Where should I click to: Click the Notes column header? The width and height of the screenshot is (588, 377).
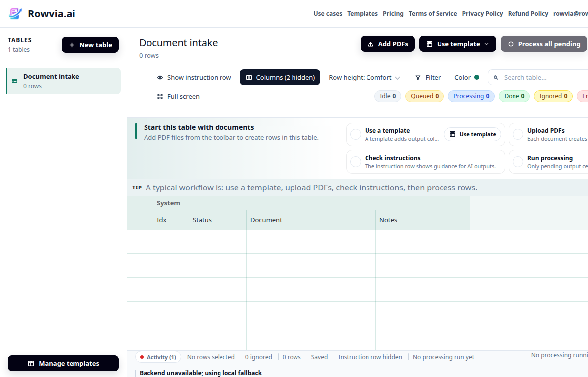click(x=423, y=220)
